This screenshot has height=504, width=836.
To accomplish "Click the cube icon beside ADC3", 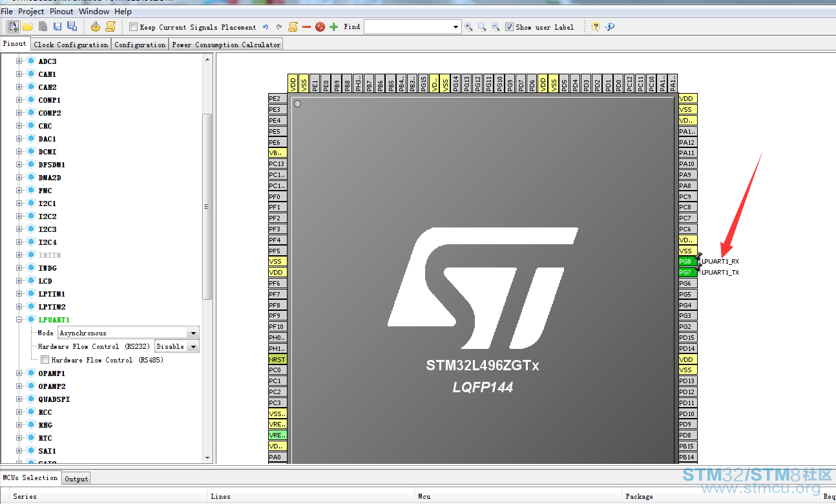I will (x=31, y=61).
